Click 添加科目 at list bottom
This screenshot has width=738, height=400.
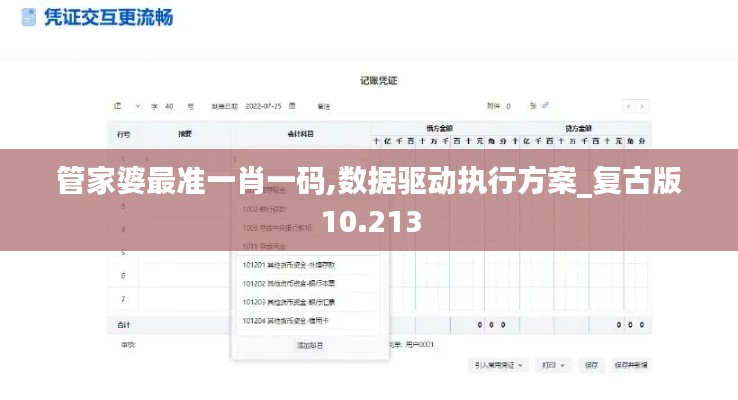(x=310, y=345)
